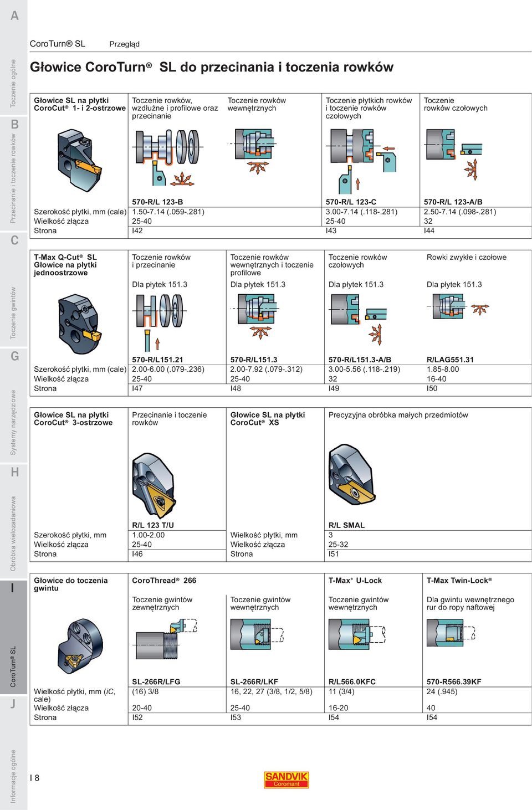Click page reference I46
Viewport: 532px width, 810px height.
click(x=137, y=554)
